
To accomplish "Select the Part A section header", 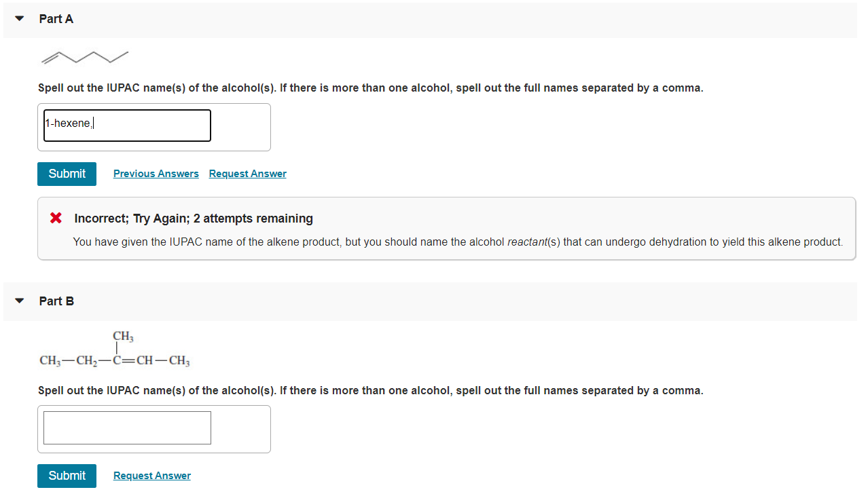I will click(56, 19).
